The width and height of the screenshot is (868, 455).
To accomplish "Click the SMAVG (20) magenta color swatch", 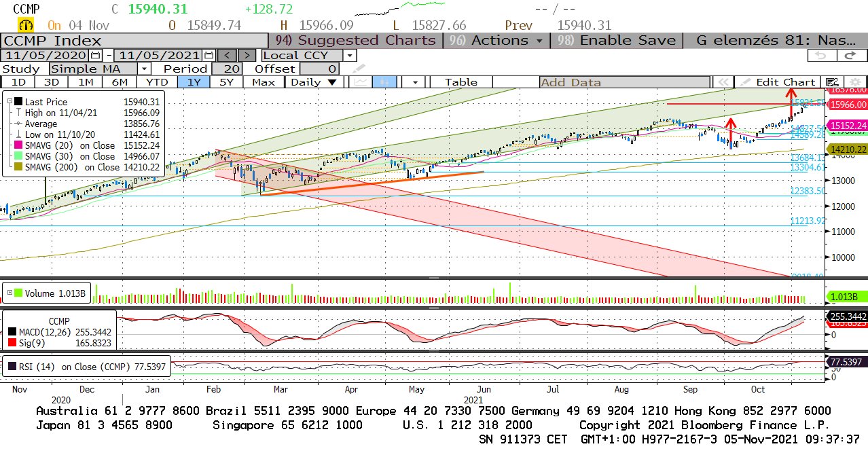I will click(x=18, y=145).
